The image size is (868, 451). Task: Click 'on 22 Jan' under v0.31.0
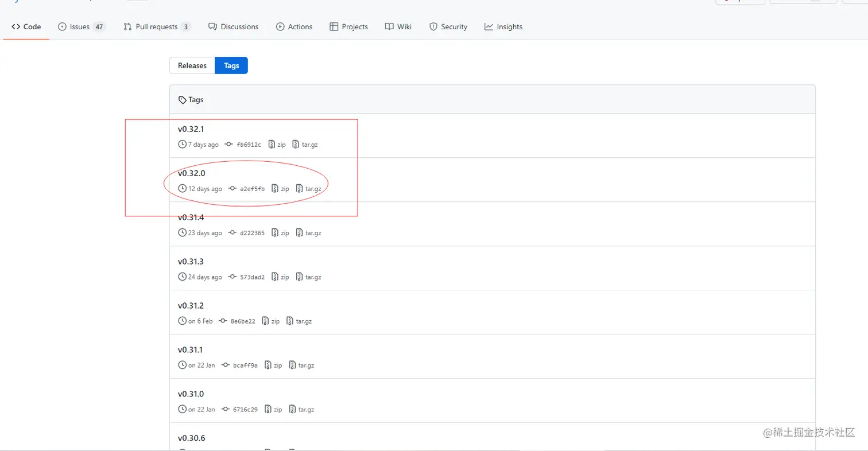pos(201,410)
